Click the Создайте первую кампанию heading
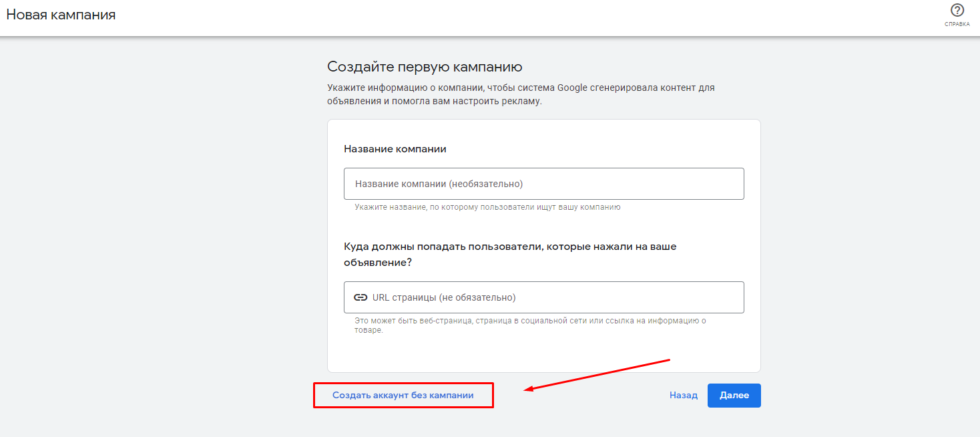 [425, 67]
